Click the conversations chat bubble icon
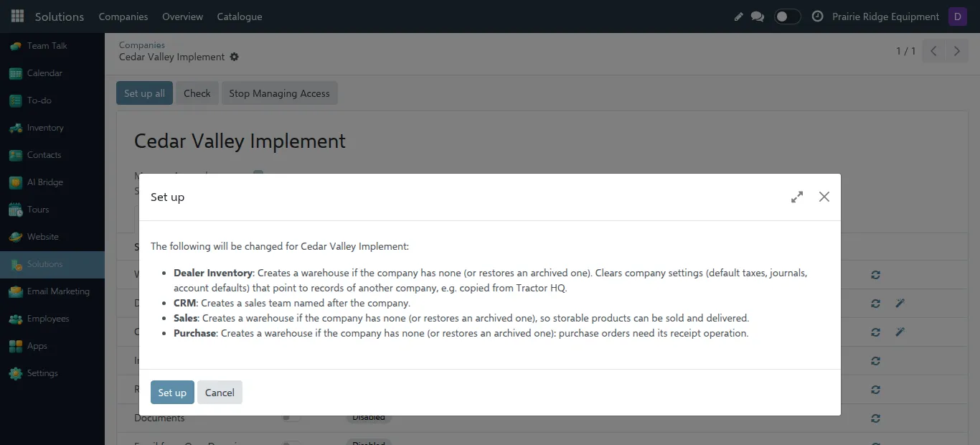Screen dimensions: 980x445 758,17
